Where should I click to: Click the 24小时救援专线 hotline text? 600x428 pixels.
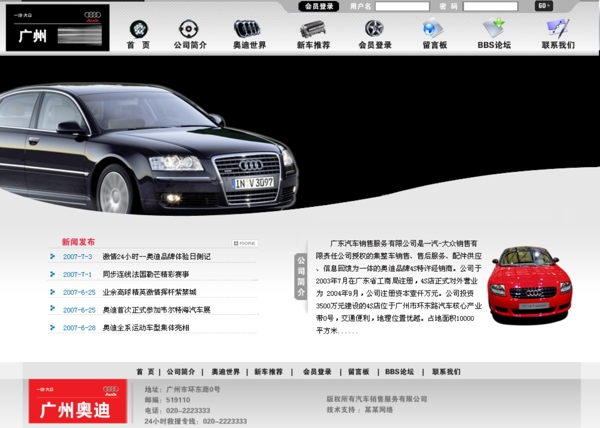click(196, 421)
